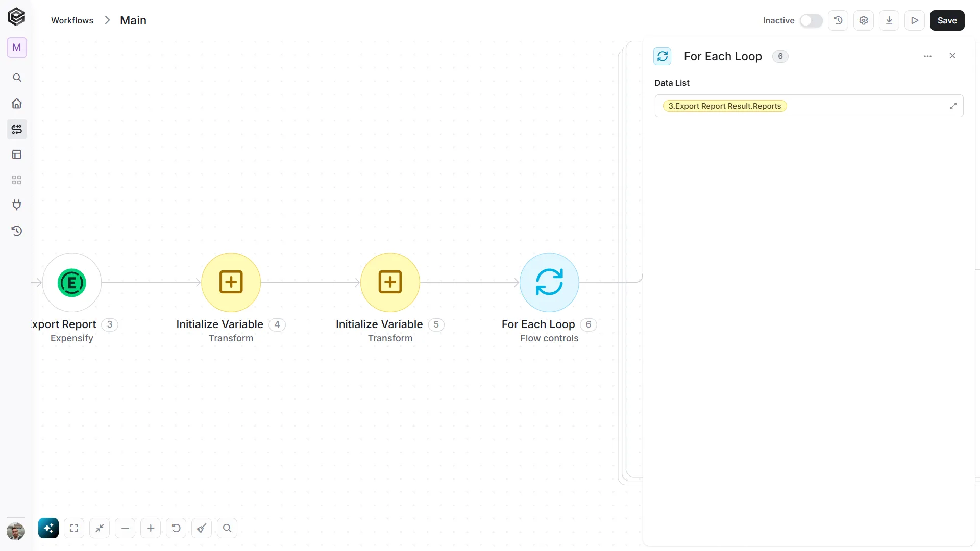Download the workflow
Viewport: 980px width, 551px height.
coord(889,20)
